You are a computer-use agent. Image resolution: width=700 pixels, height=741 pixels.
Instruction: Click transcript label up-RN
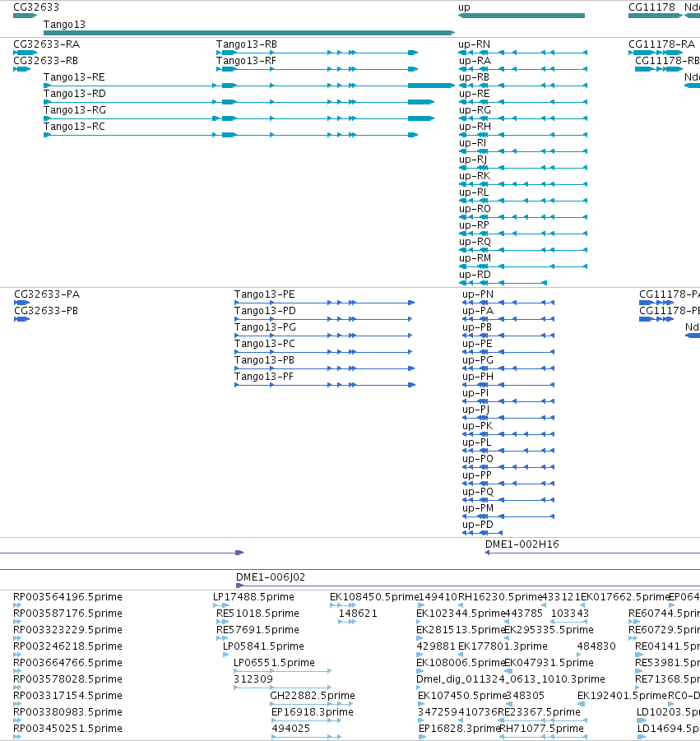(x=475, y=44)
